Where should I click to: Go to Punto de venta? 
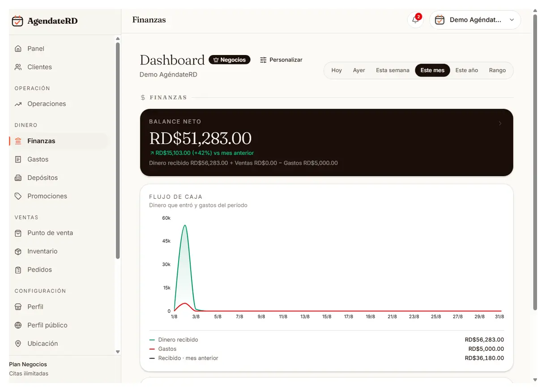59,233
